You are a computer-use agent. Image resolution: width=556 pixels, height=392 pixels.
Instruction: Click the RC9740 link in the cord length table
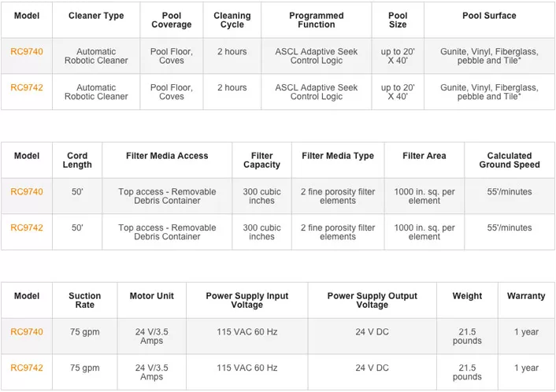click(x=27, y=192)
